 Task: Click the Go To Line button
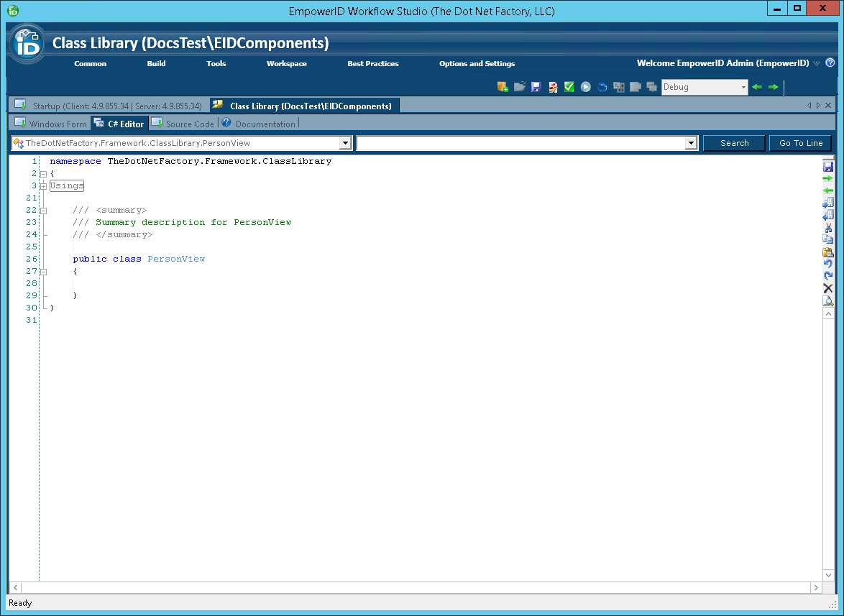click(800, 143)
